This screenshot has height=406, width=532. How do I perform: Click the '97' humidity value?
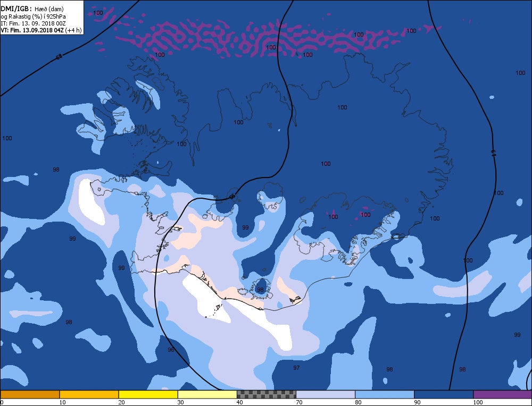click(x=296, y=368)
